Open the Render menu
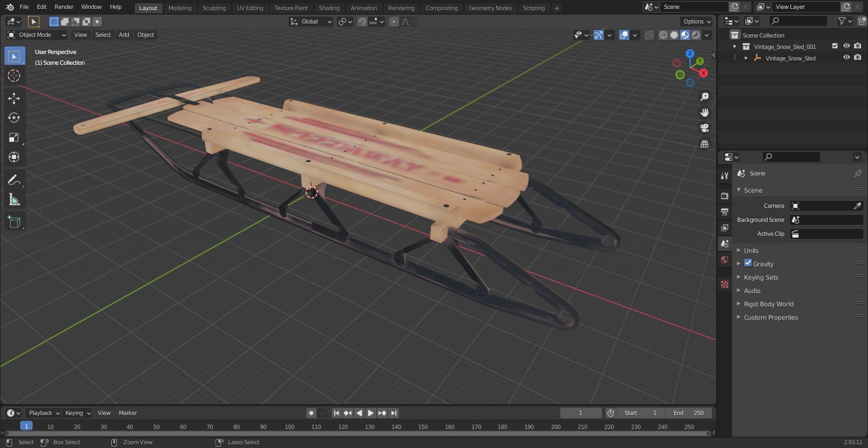 64,7
